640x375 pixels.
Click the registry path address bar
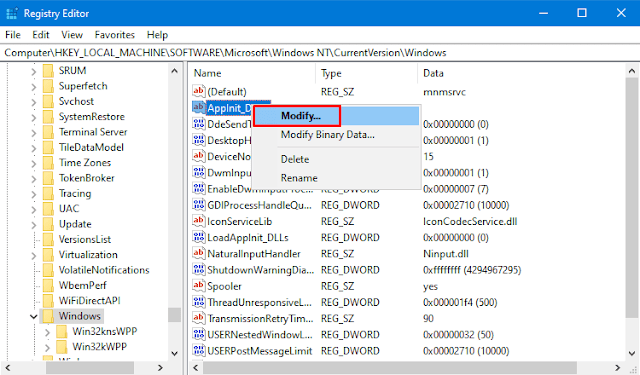[x=320, y=53]
